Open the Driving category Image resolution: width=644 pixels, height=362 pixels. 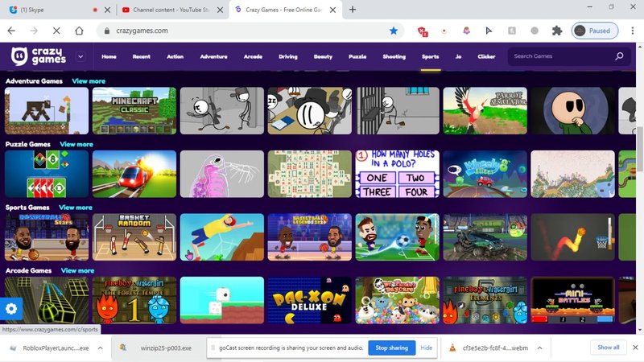coord(288,56)
